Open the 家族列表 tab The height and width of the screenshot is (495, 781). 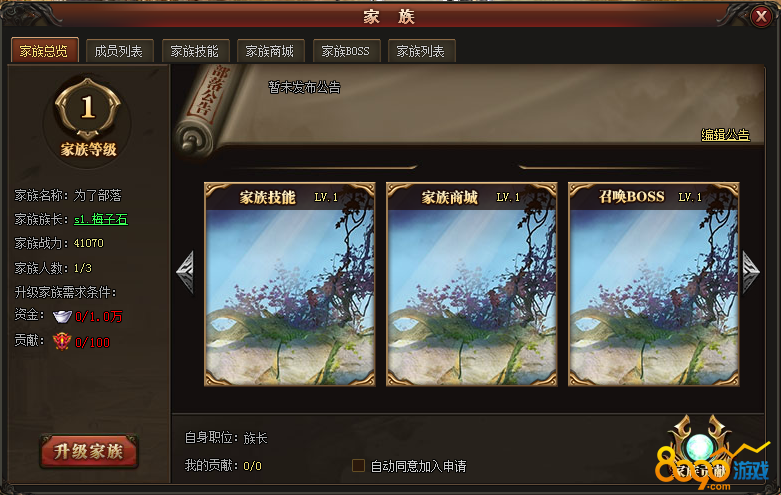click(421, 51)
